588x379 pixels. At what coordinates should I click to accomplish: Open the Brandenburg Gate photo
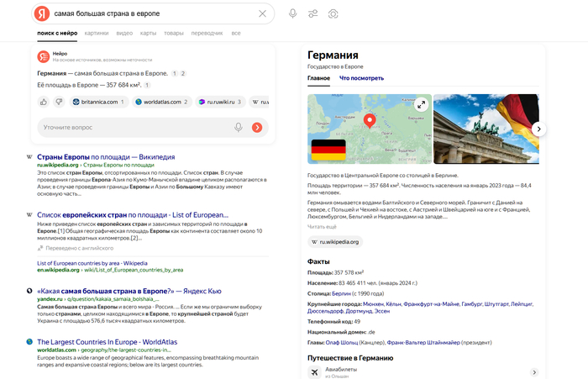(x=486, y=129)
